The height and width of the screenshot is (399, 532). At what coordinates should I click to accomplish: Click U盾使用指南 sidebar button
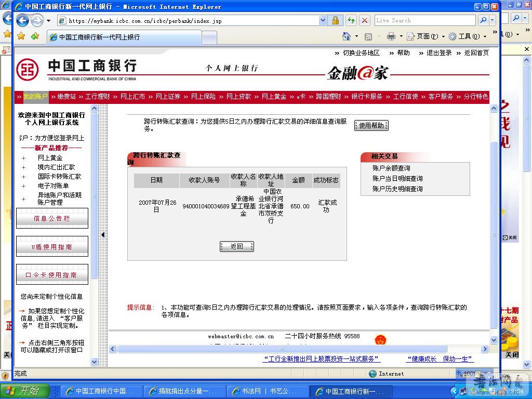pos(52,247)
